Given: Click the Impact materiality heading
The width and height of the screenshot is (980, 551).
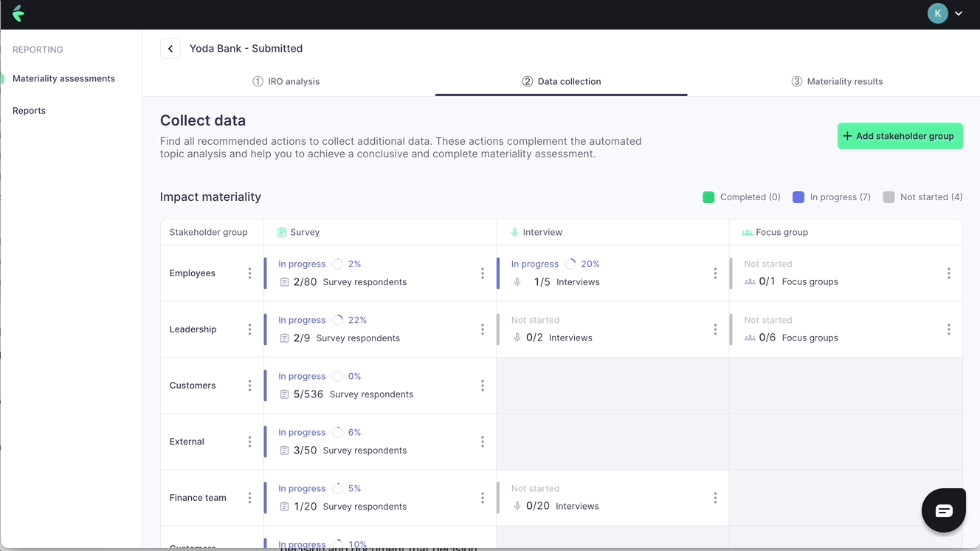Looking at the screenshot, I should [210, 197].
